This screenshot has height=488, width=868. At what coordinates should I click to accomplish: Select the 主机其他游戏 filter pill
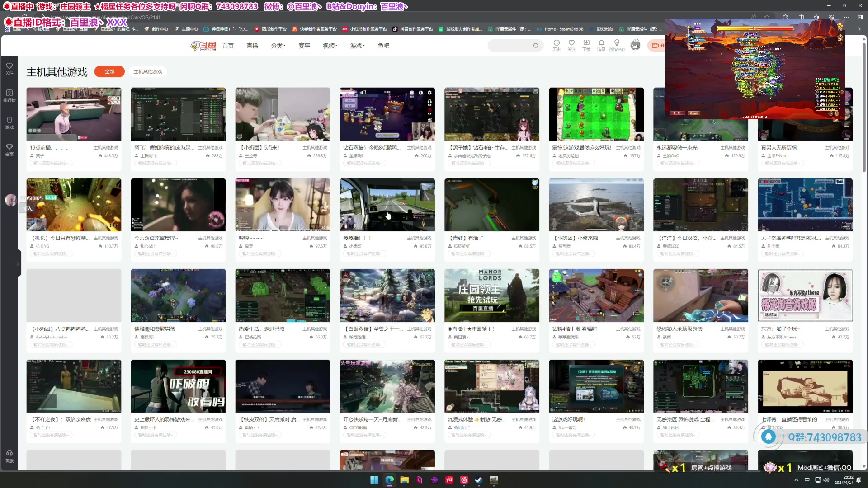pos(148,72)
